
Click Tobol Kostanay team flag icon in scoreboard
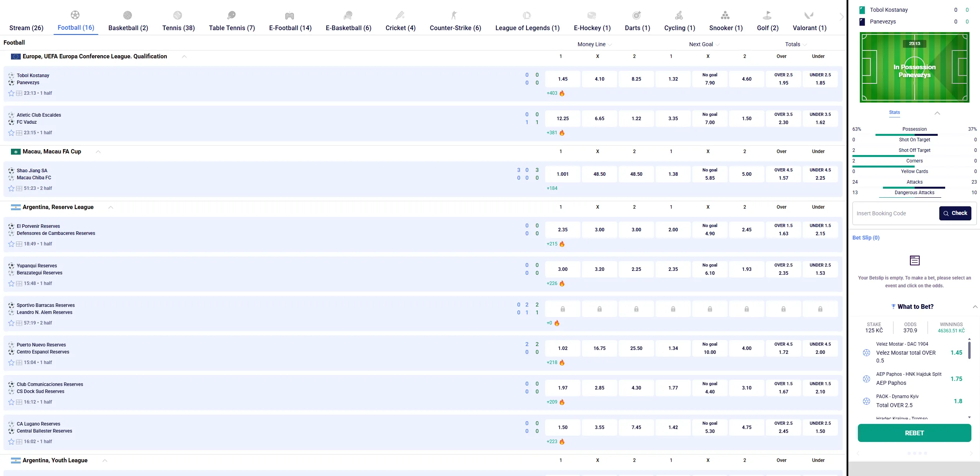(x=862, y=10)
